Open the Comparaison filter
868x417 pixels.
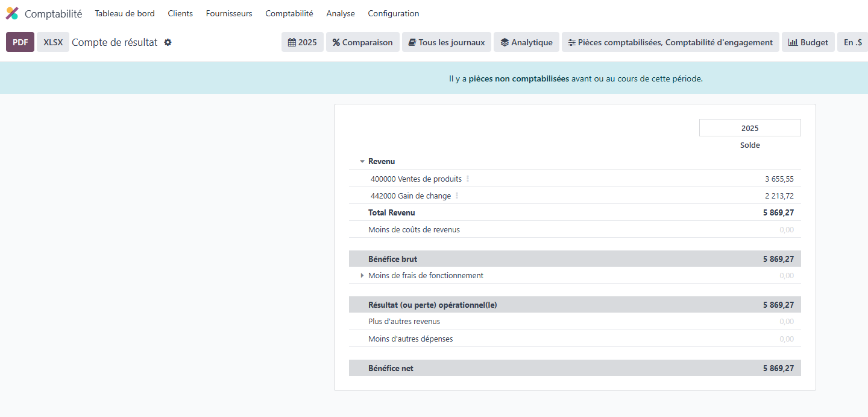pyautogui.click(x=363, y=42)
